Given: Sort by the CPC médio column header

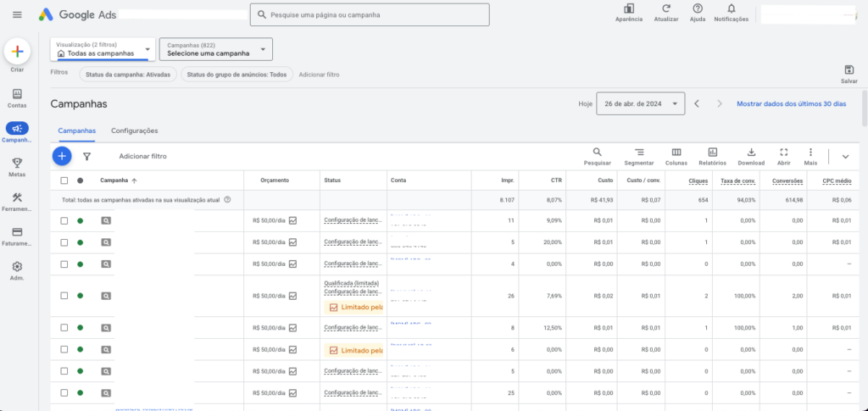Looking at the screenshot, I should tap(837, 181).
